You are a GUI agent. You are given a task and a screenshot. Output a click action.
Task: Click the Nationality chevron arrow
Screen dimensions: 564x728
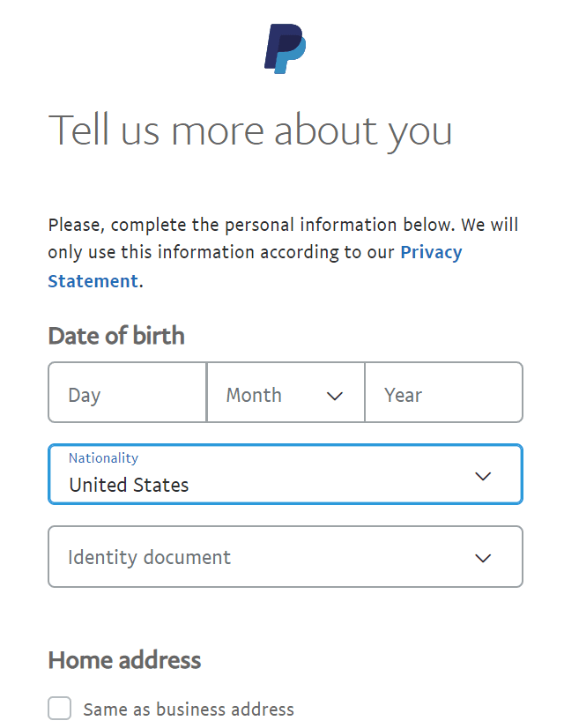[482, 476]
